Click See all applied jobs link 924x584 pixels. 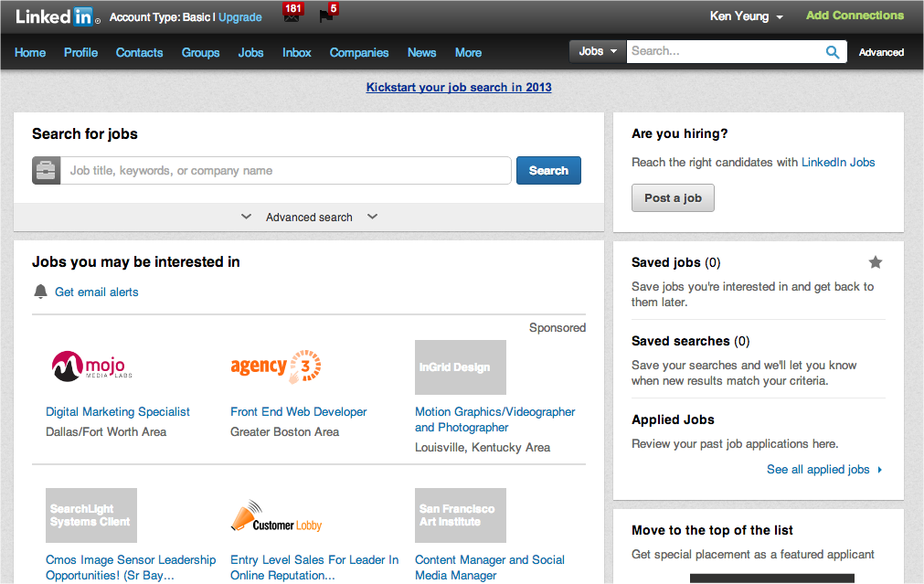tap(818, 470)
